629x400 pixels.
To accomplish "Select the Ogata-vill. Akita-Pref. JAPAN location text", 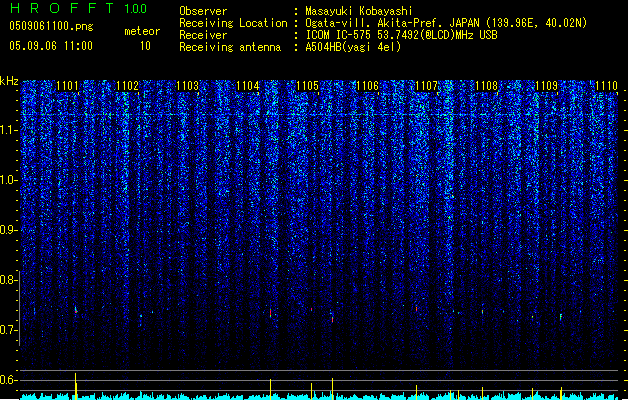I will click(446, 23).
